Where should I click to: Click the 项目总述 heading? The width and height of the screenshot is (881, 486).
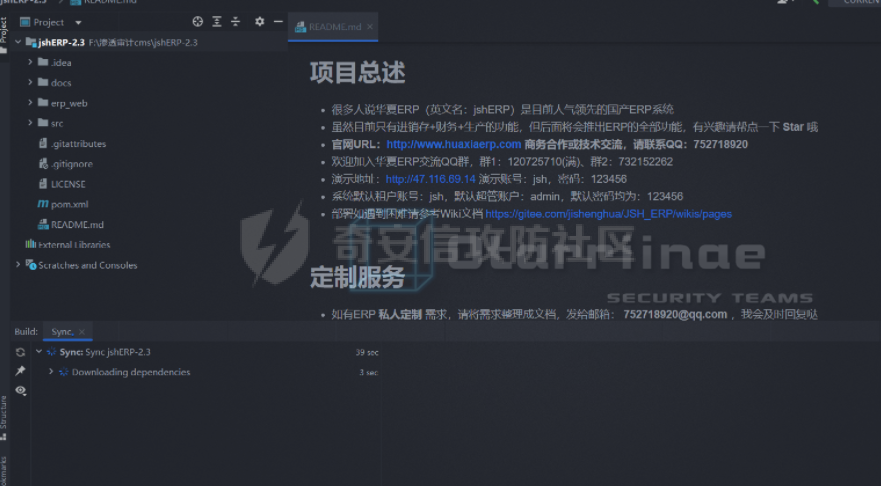pyautogui.click(x=357, y=73)
